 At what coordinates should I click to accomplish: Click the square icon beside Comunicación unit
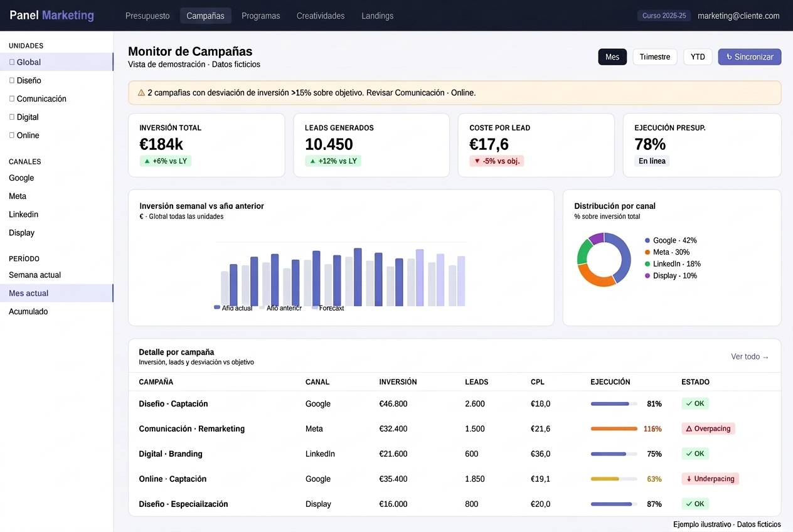(12, 98)
